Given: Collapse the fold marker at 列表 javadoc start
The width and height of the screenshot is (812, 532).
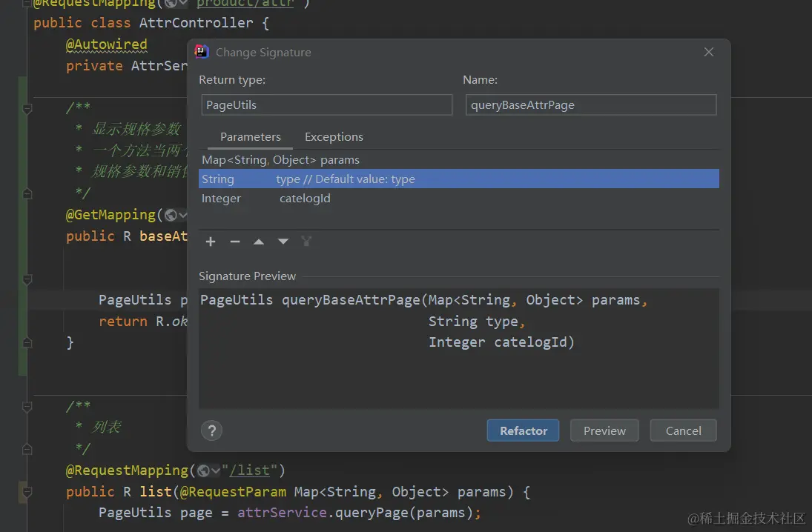Looking at the screenshot, I should pos(27,407).
